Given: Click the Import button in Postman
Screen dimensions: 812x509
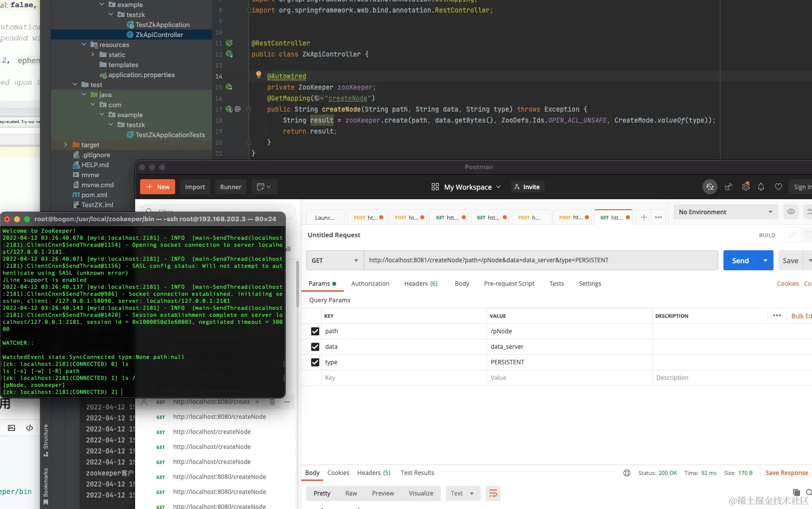Looking at the screenshot, I should tap(195, 187).
